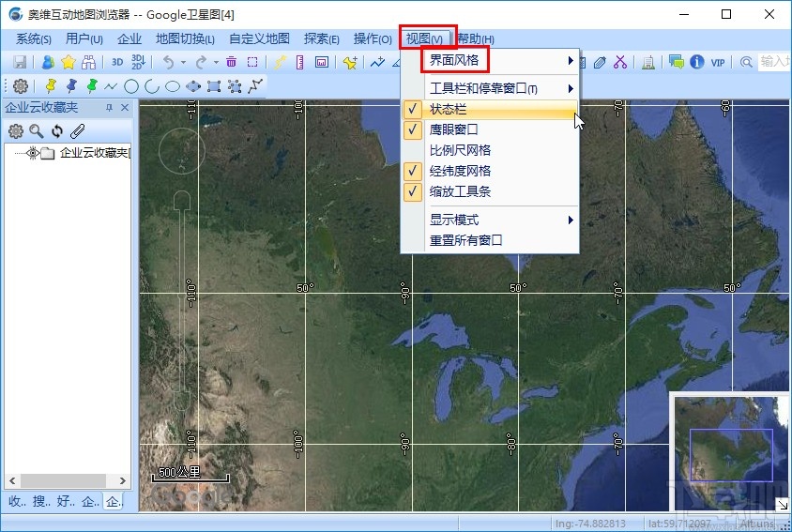The width and height of the screenshot is (792, 532).
Task: Click the location search magnifier icon
Action: click(x=746, y=62)
